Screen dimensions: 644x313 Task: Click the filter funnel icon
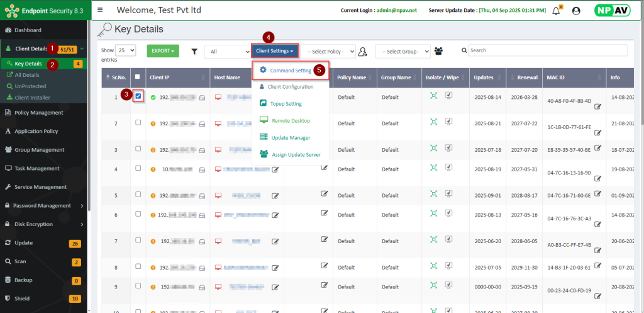pyautogui.click(x=194, y=52)
